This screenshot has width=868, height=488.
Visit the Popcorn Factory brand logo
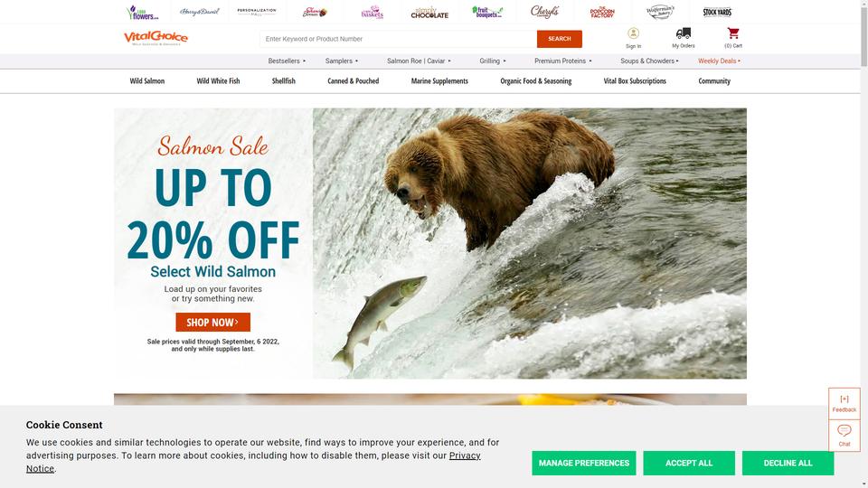click(602, 12)
